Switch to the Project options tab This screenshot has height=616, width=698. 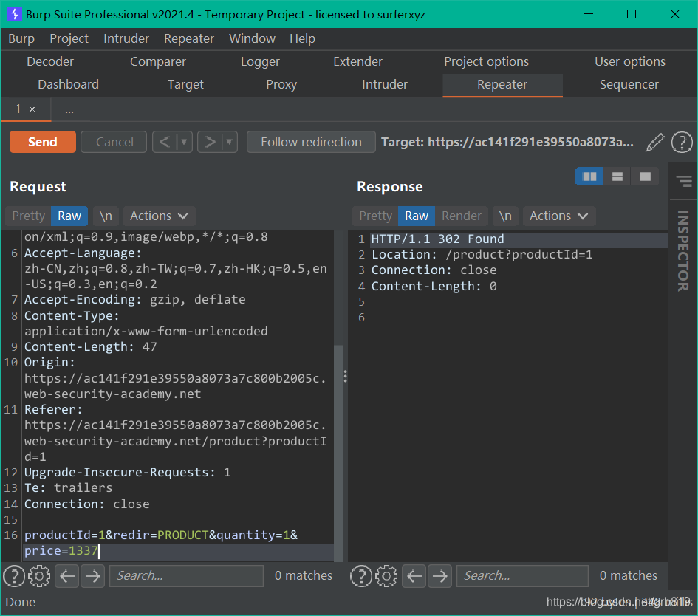pyautogui.click(x=486, y=61)
